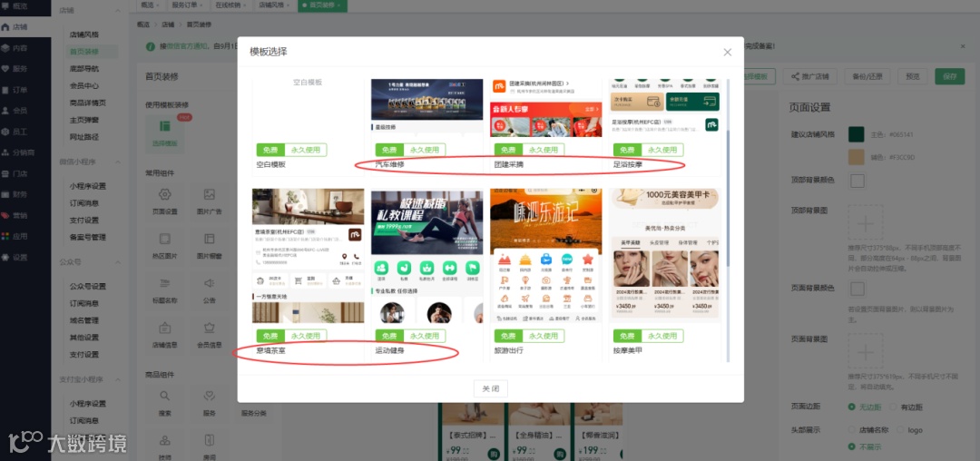Add the 热区图片 component
The width and height of the screenshot is (980, 461).
tap(165, 247)
